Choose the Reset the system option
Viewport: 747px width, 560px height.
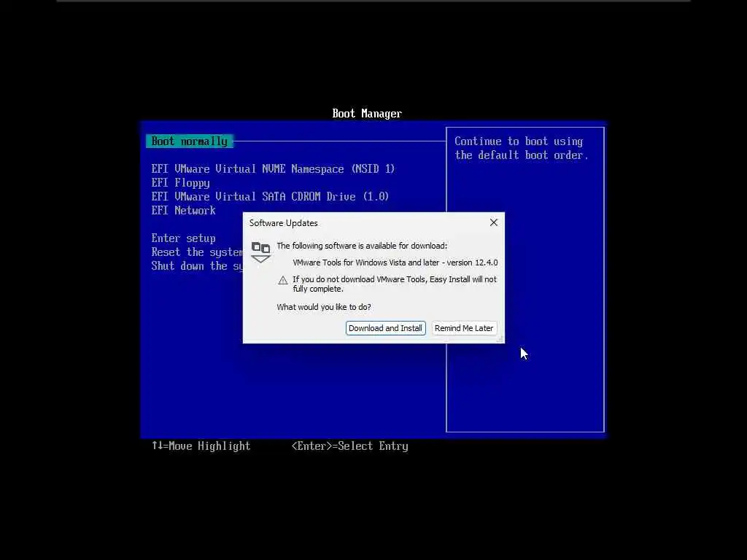coord(197,252)
